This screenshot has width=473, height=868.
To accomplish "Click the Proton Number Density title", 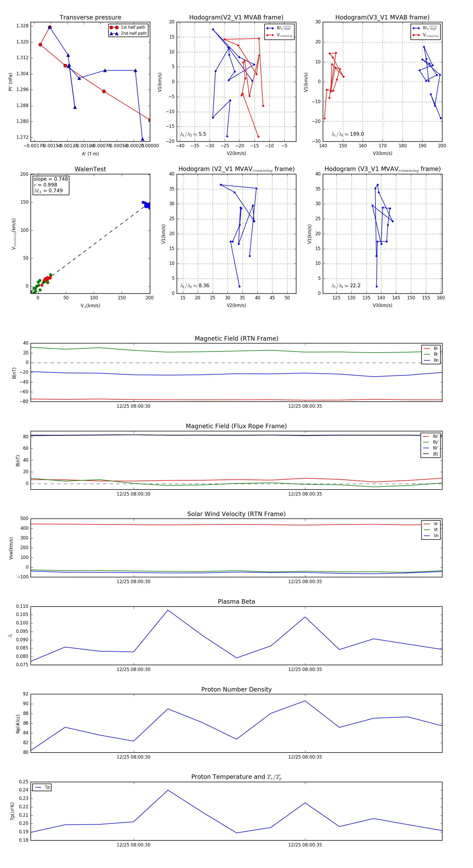I will pos(236,689).
